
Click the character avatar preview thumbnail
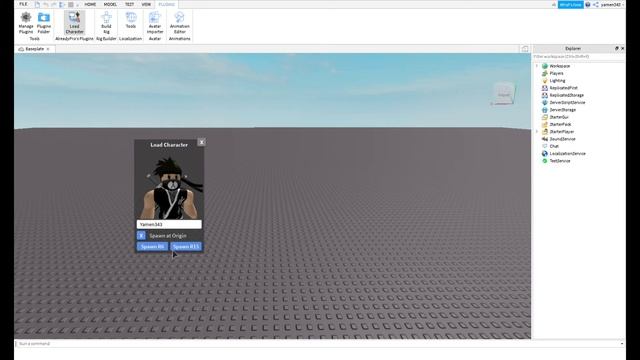point(169,186)
